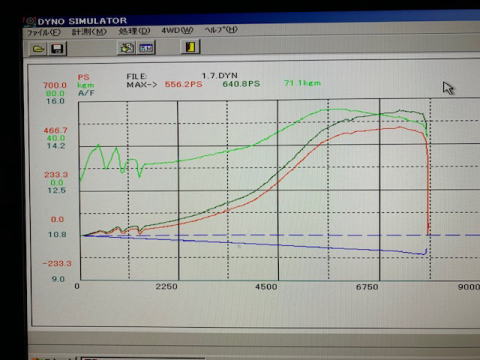
Task: Start measurement with the engine icon
Action: [x=127, y=48]
